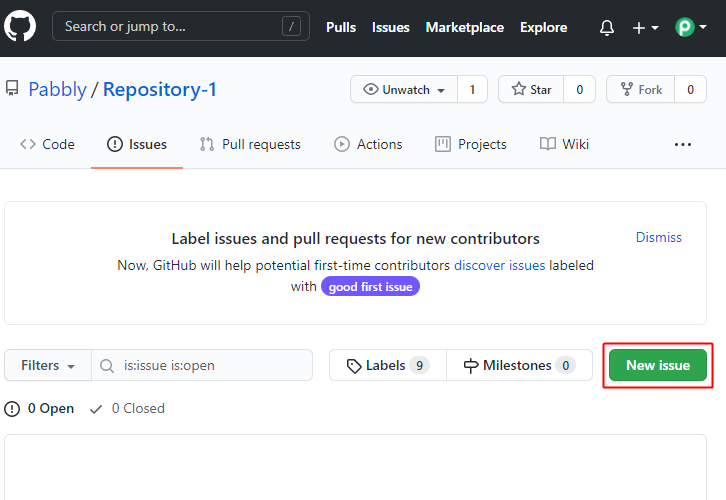This screenshot has width=726, height=500.
Task: Open the plus create-new menu
Action: coord(645,28)
